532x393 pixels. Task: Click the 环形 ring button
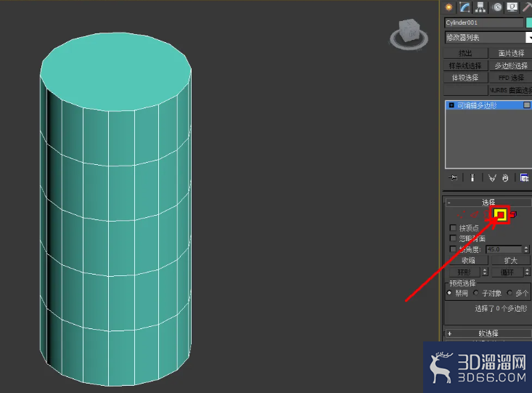point(465,272)
